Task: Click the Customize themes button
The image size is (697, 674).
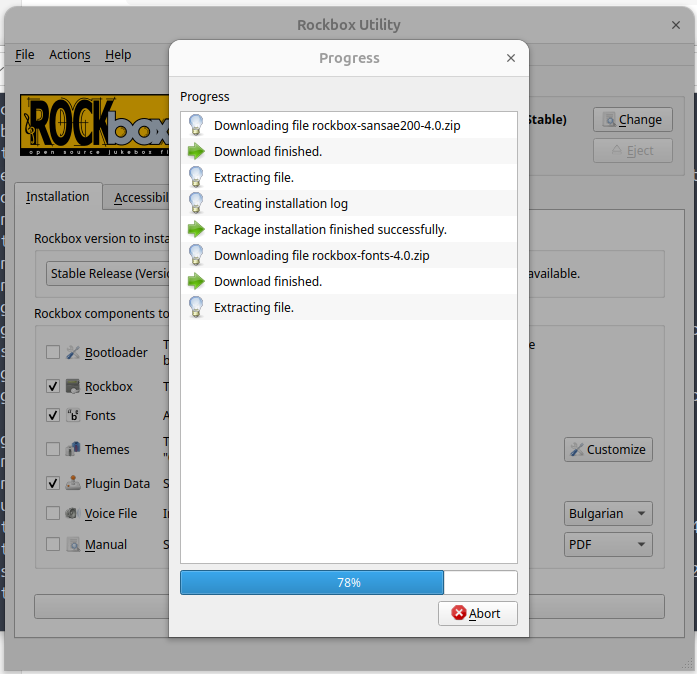Action: click(x=608, y=449)
